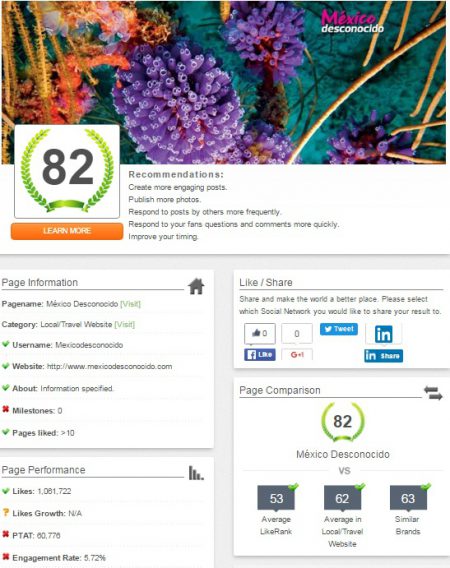Image resolution: width=450 pixels, height=568 pixels.
Task: Click the large LinkedIn logo icon
Action: tap(383, 334)
